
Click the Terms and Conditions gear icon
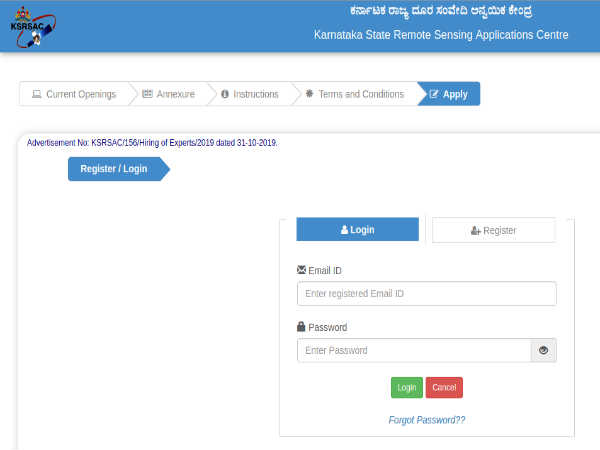[310, 95]
